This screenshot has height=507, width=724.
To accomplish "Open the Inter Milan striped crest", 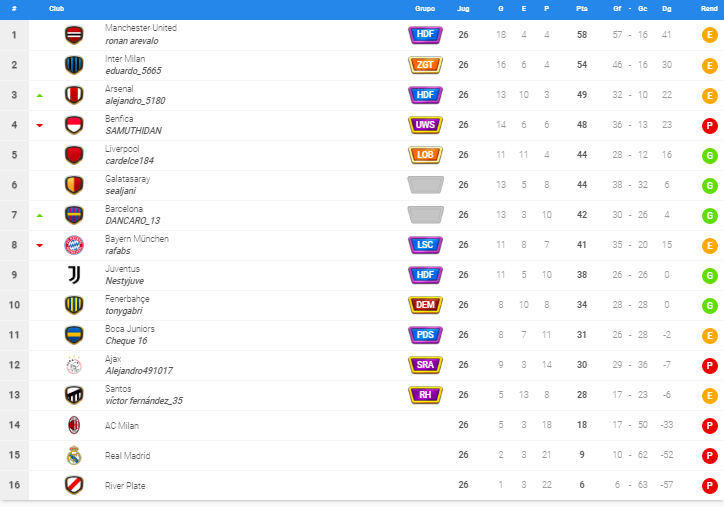I will coord(74,65).
